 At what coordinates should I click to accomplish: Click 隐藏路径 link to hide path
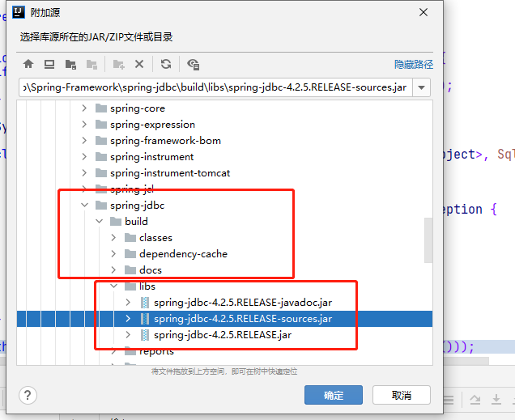click(x=414, y=64)
